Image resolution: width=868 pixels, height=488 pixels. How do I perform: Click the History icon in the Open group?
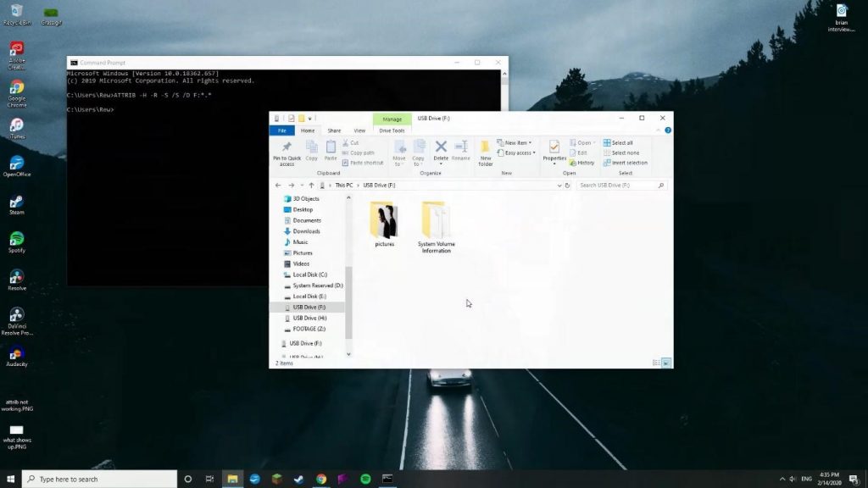[x=582, y=162]
